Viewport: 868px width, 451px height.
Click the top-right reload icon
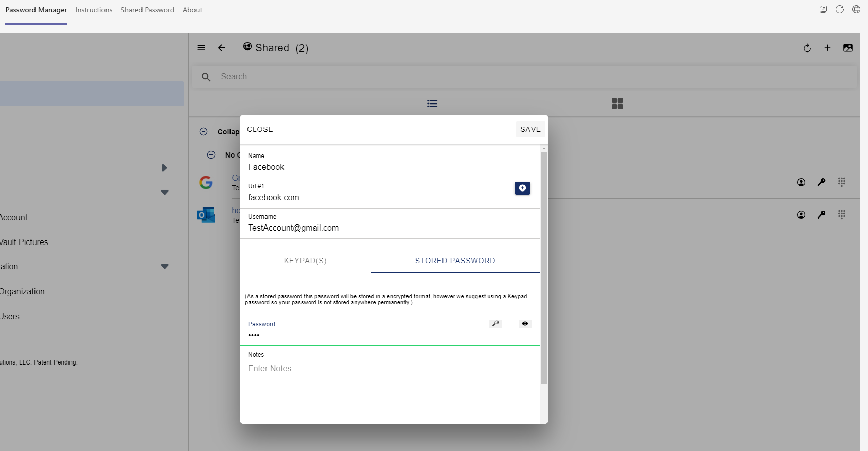[840, 9]
